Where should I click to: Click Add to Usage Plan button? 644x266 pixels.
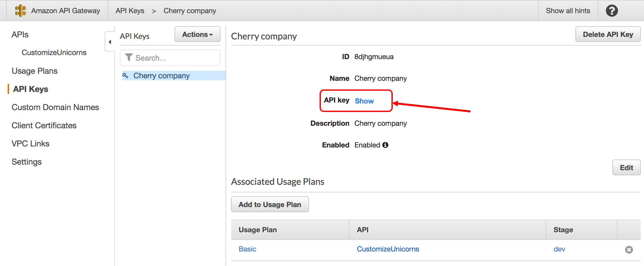(x=270, y=205)
